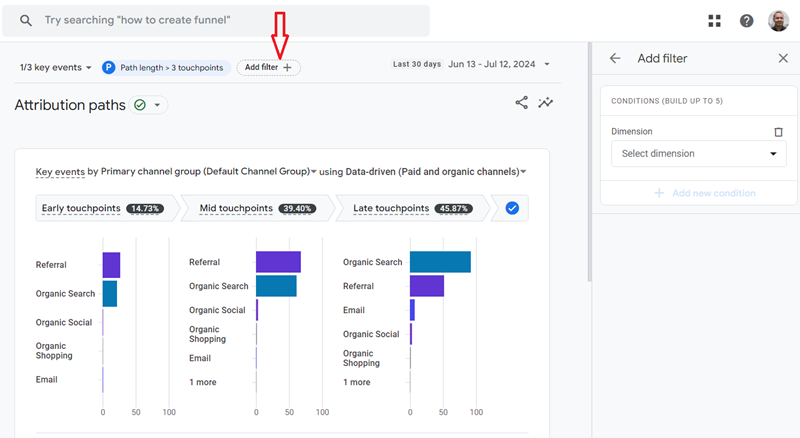Viewport: 800px width, 438px height.
Task: Click 'Organic Social' label in Early touchpoints
Action: pos(64,323)
